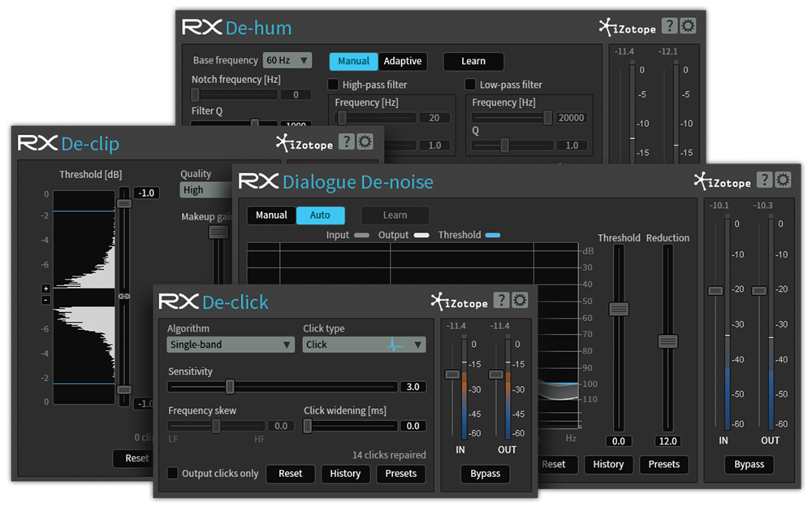Select Manual mode in De-hum

pyautogui.click(x=353, y=61)
